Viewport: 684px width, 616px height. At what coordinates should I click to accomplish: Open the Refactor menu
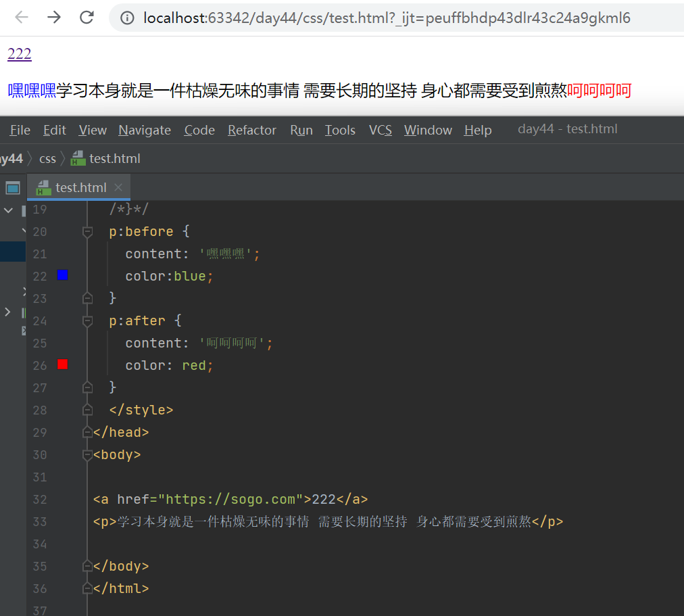click(251, 130)
